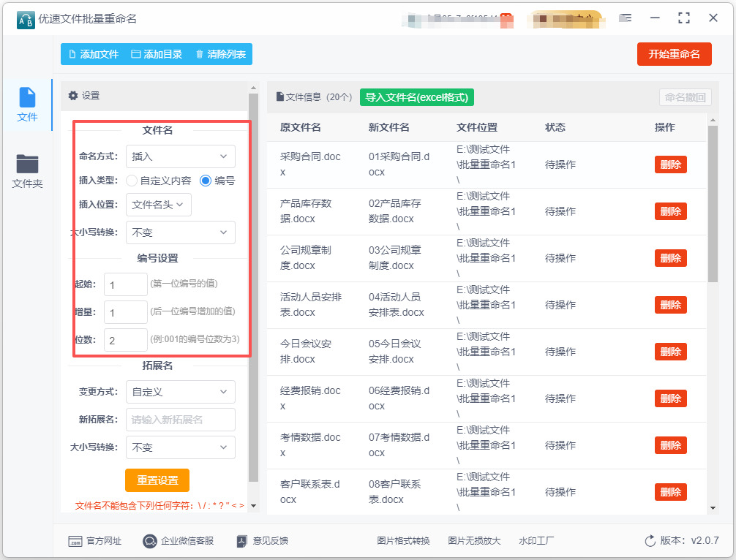Delete the 产品库存数据.docx row
The width and height of the screenshot is (736, 560).
pyautogui.click(x=670, y=211)
